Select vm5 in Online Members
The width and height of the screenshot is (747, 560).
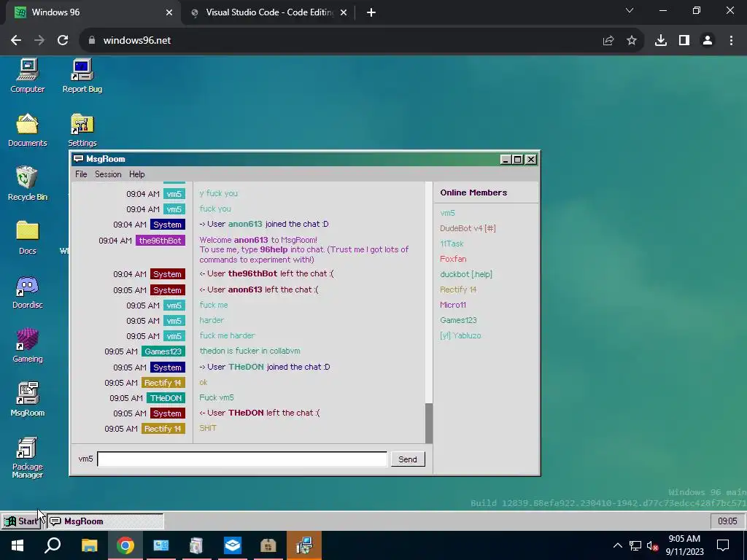pyautogui.click(x=447, y=213)
